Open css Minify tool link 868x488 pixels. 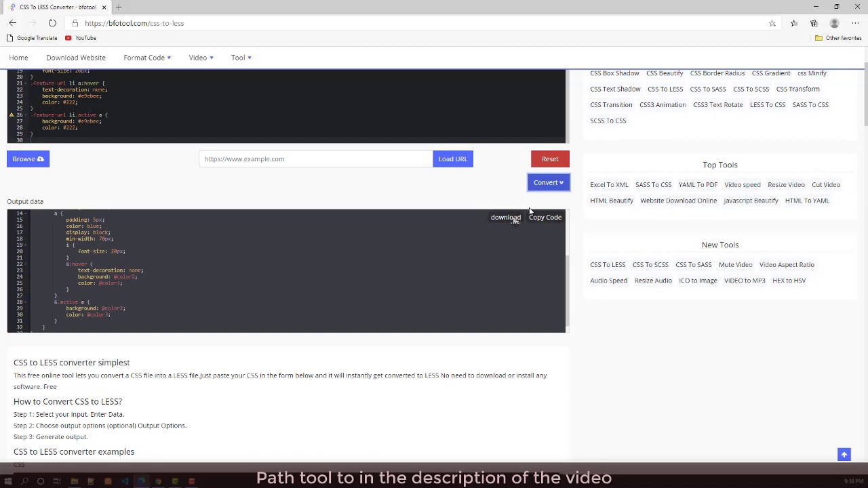pyautogui.click(x=812, y=73)
